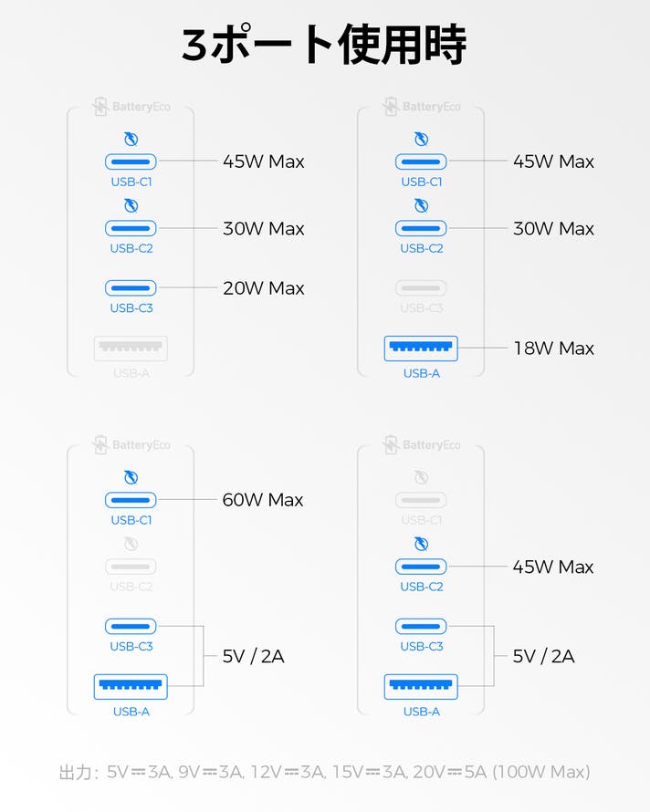The image size is (650, 812).
Task: Click the "20W Max" label
Action: [264, 288]
